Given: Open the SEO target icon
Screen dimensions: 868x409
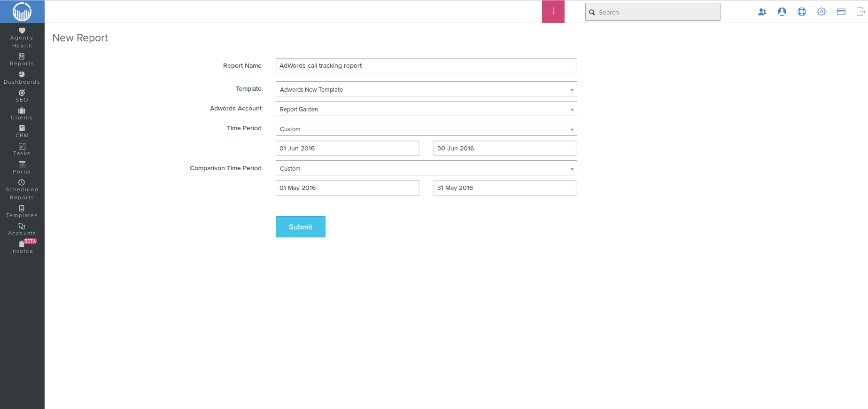Looking at the screenshot, I should 22,93.
